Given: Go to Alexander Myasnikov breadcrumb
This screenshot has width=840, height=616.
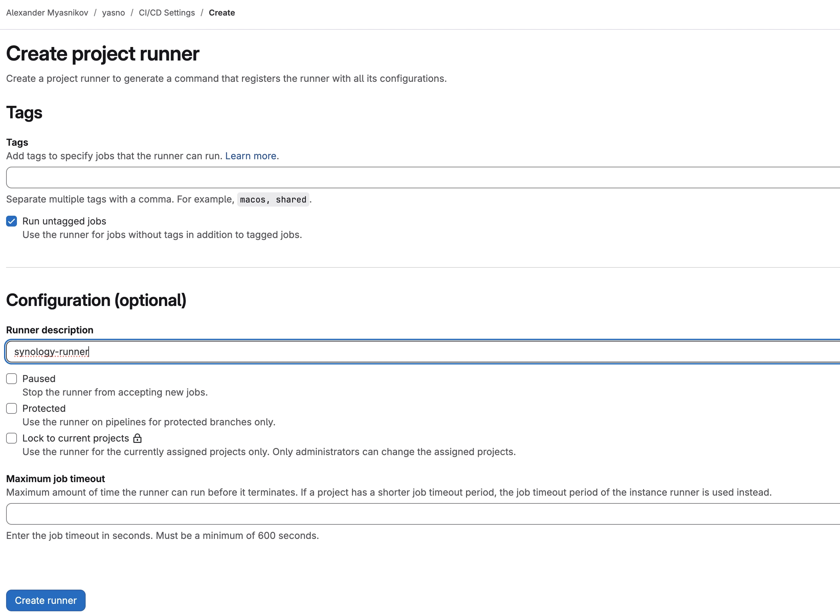Looking at the screenshot, I should point(47,13).
